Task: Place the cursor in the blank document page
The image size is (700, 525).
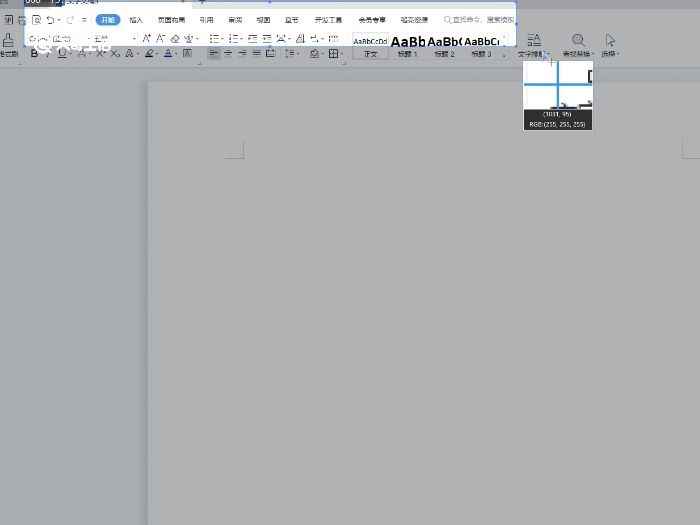Action: (423, 303)
